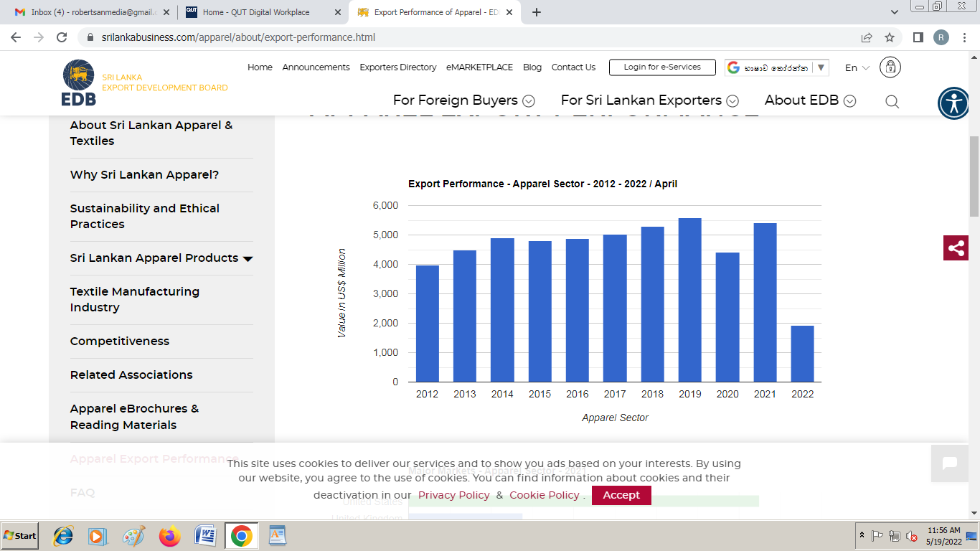Expand the For Sri Lankan Exporters menu
980x551 pixels.
[649, 100]
